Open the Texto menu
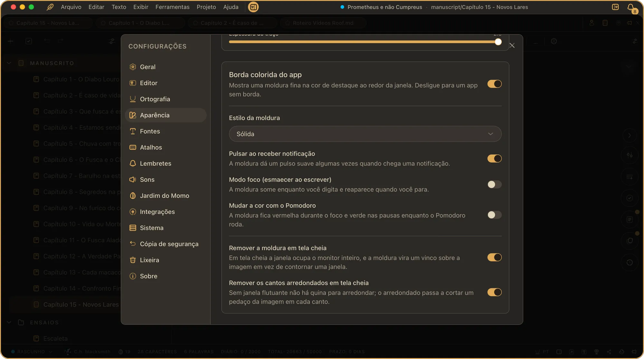This screenshot has height=359, width=644. point(119,7)
